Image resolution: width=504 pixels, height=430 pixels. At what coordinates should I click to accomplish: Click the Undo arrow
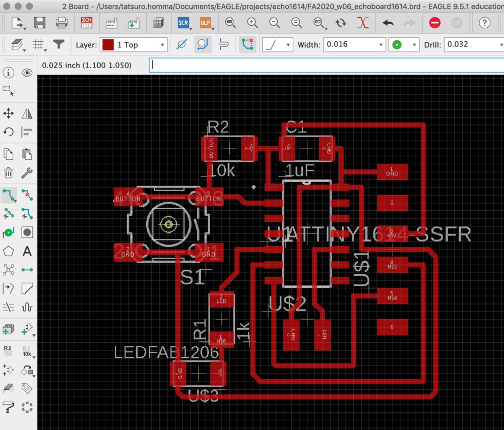[388, 23]
